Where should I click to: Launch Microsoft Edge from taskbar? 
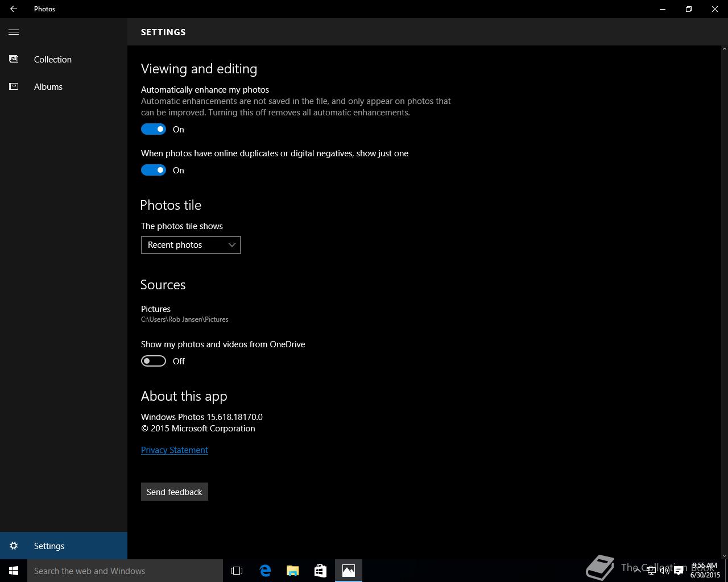(265, 571)
